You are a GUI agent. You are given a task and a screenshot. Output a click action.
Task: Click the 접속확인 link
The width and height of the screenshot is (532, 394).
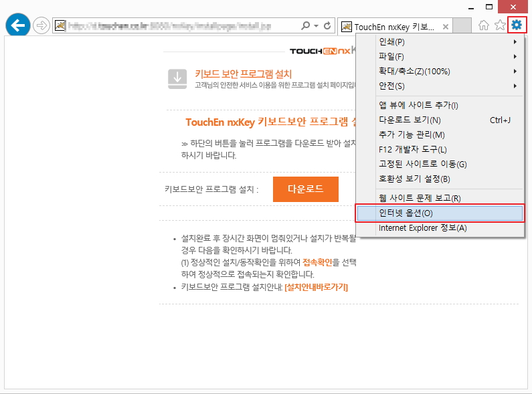(317, 262)
